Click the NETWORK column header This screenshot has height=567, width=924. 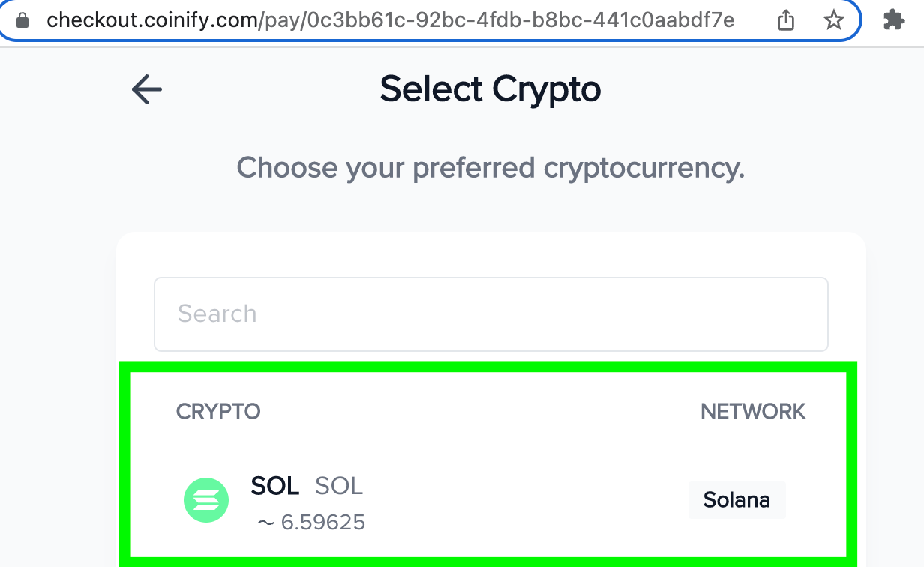pos(753,412)
